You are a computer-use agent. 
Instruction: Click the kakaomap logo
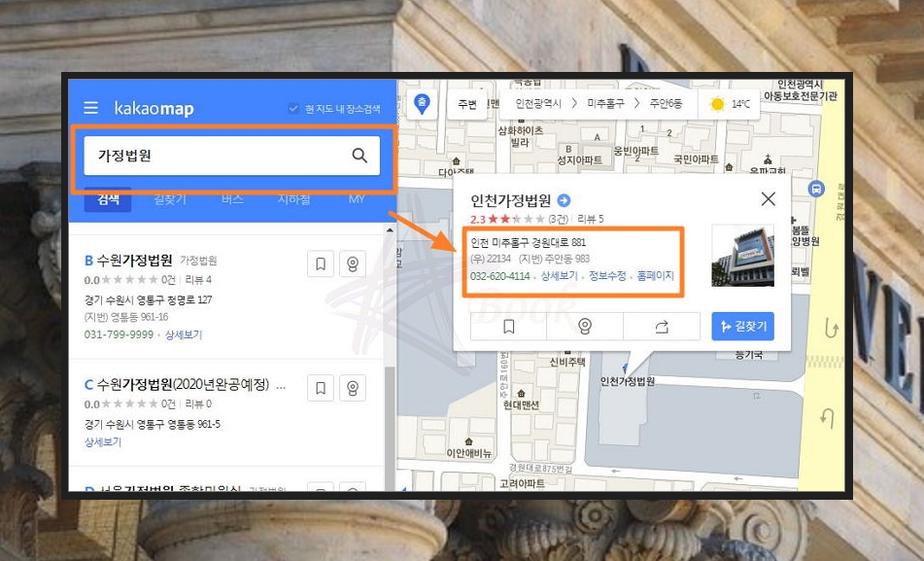(154, 109)
